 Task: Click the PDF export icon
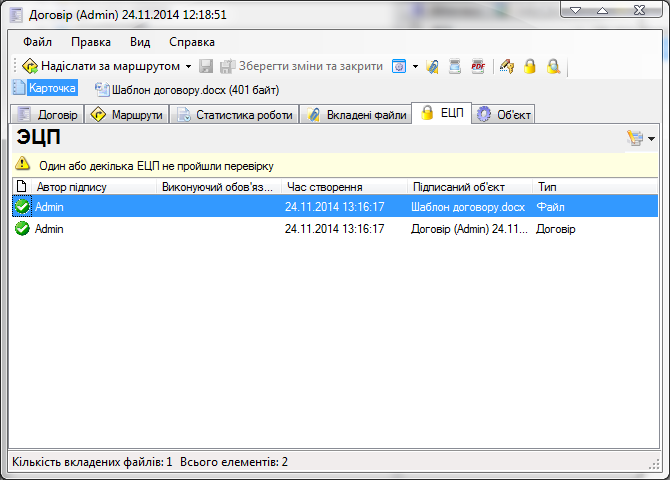[478, 66]
